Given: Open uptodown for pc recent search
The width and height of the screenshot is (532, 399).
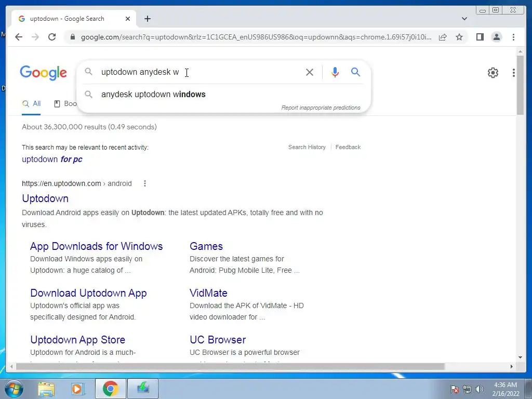Looking at the screenshot, I should (52, 159).
